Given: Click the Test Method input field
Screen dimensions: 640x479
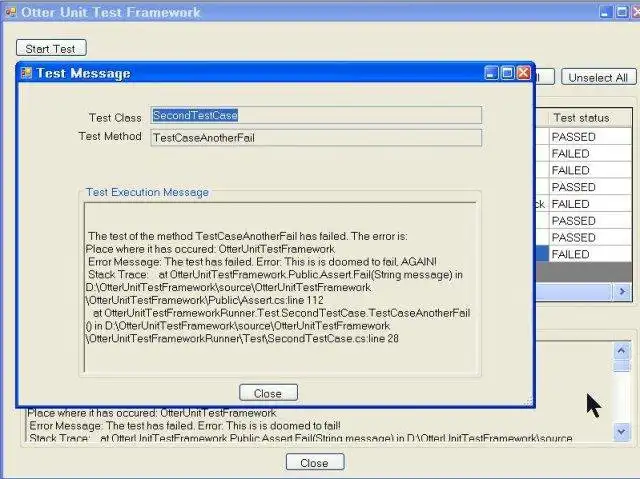Looking at the screenshot, I should (x=316, y=138).
